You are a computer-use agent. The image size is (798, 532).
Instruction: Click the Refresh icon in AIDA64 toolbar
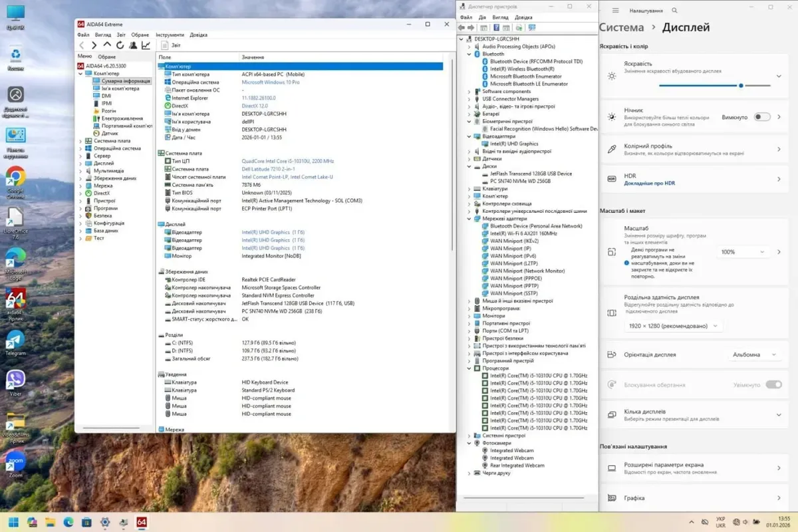(120, 45)
